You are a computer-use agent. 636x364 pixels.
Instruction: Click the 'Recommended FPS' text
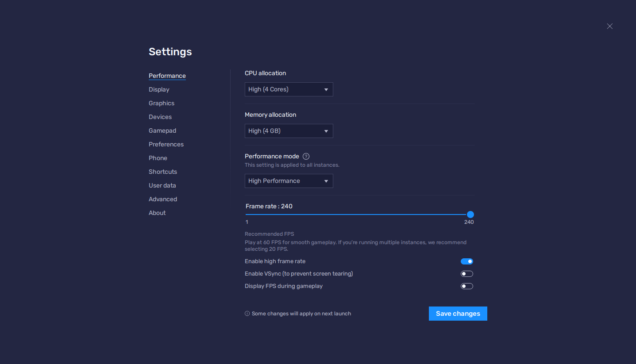tap(270, 234)
